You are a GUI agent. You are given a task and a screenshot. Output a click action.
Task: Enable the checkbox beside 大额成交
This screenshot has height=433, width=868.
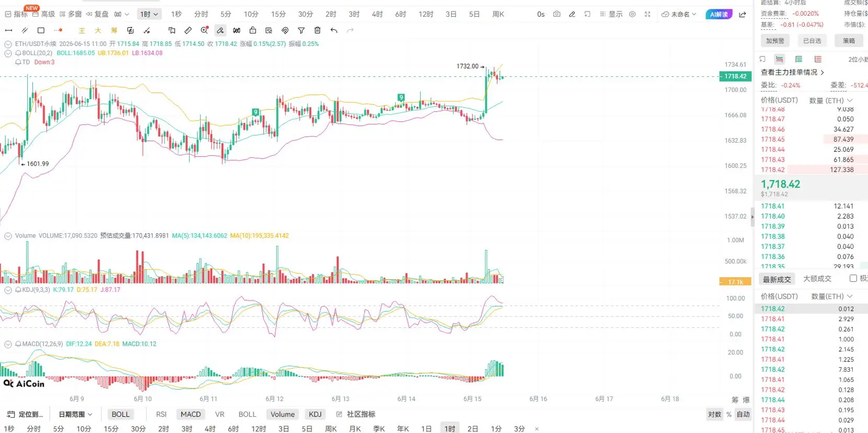pyautogui.click(x=853, y=279)
